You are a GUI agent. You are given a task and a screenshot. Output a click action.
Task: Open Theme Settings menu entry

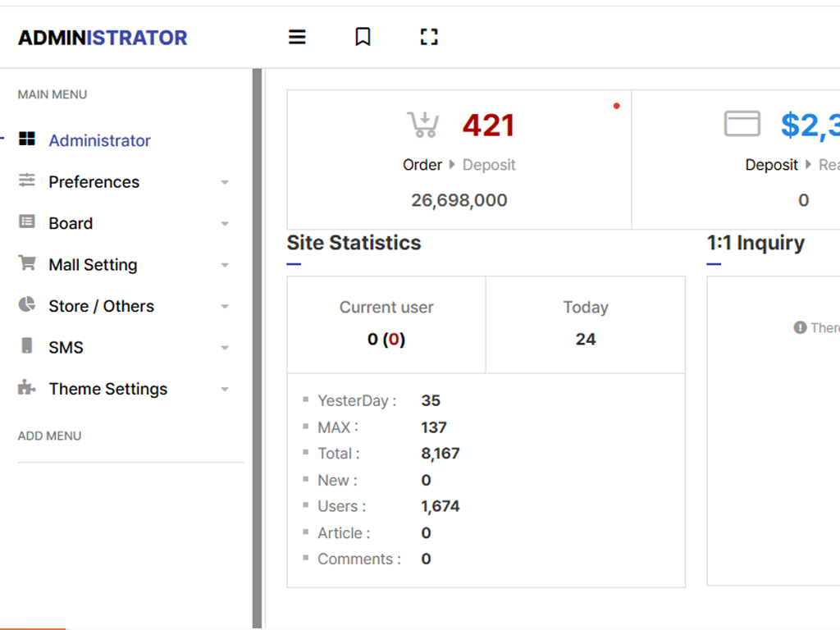[107, 389]
